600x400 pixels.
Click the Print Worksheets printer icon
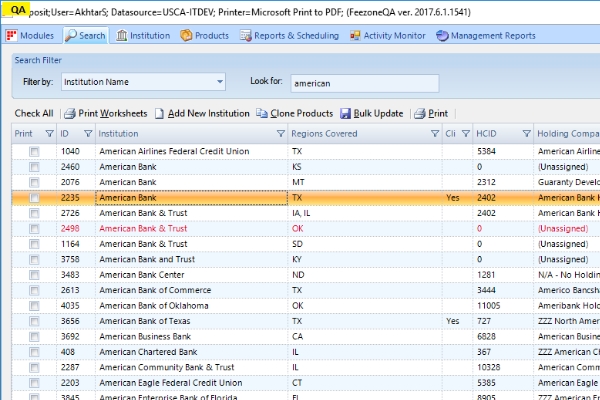pyautogui.click(x=70, y=114)
